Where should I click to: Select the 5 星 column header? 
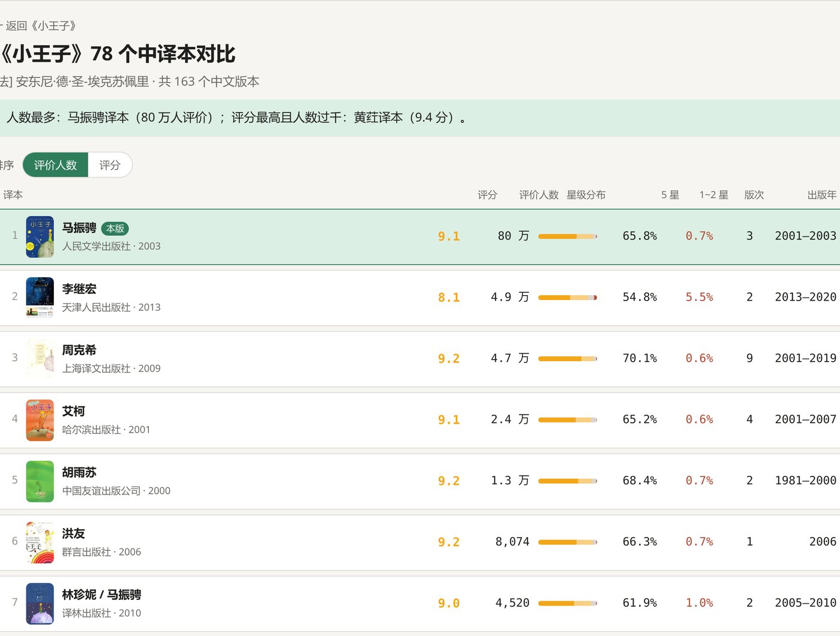click(x=670, y=195)
